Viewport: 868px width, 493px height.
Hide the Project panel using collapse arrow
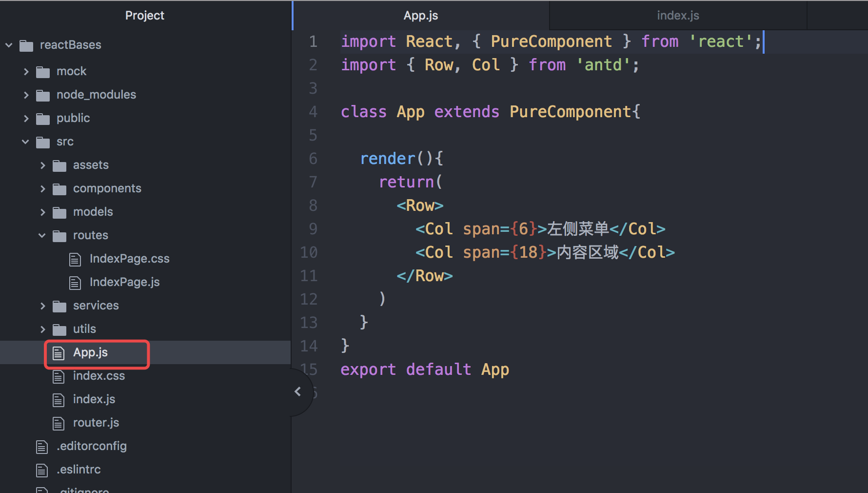(297, 391)
